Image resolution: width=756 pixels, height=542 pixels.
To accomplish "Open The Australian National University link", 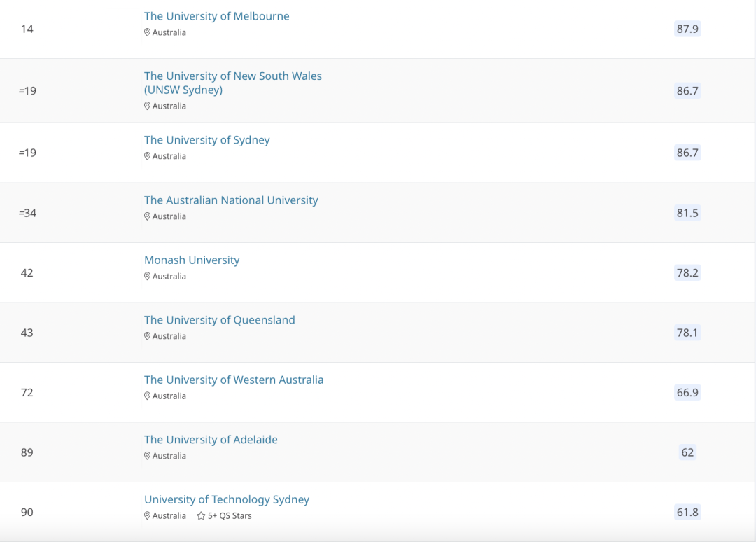I will [231, 200].
